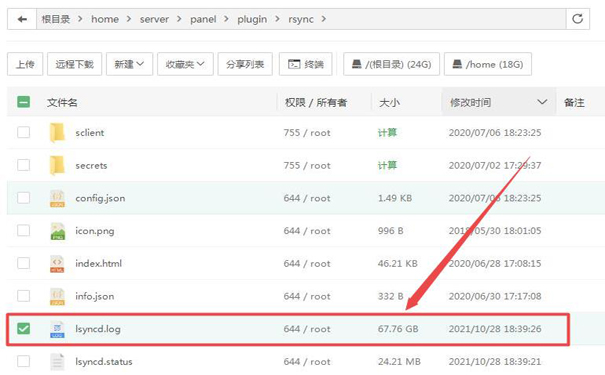The height and width of the screenshot is (375, 605).
Task: Select the lsyncd.status file name
Action: click(x=104, y=362)
